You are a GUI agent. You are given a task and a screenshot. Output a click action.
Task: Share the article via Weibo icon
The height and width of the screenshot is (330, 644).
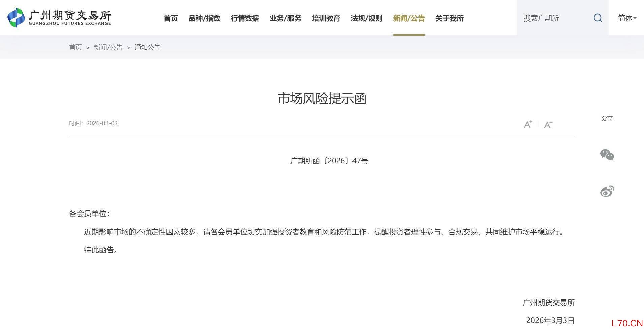tap(607, 191)
